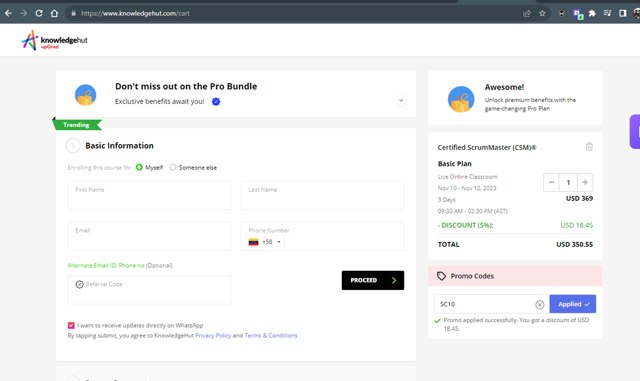Open the media/reading list icon in toolbar
Screen dimensions: 640x381
[x=607, y=13]
